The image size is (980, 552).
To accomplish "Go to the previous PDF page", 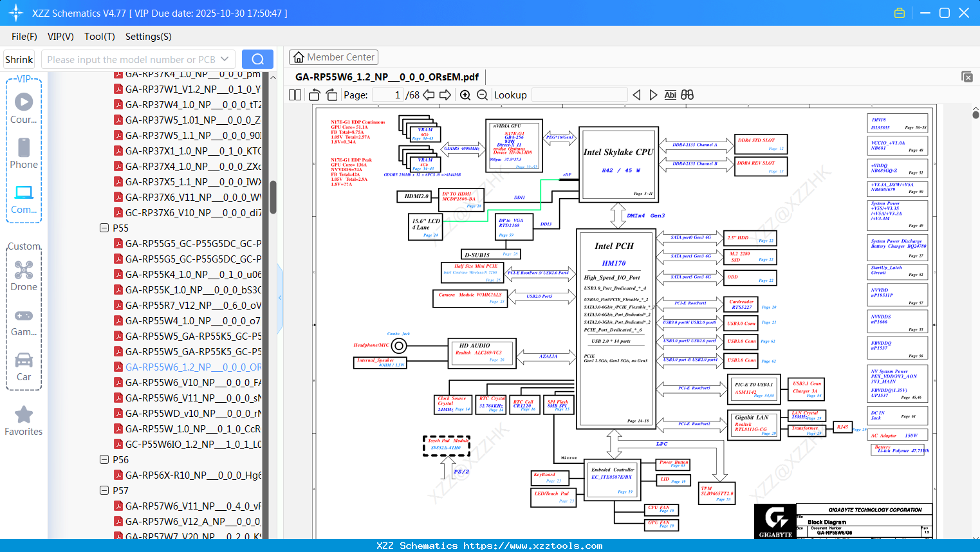I will tap(429, 95).
